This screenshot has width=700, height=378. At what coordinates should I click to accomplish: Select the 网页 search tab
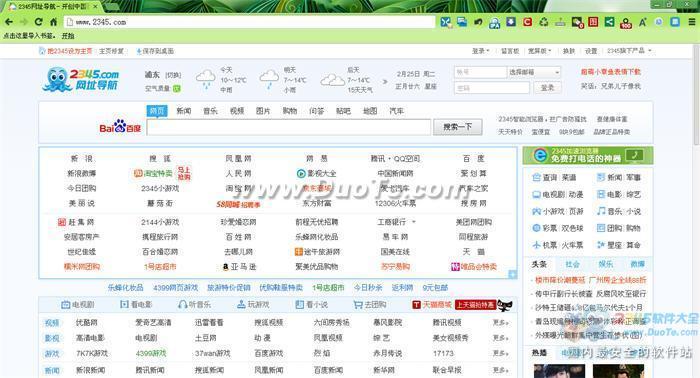pos(157,111)
